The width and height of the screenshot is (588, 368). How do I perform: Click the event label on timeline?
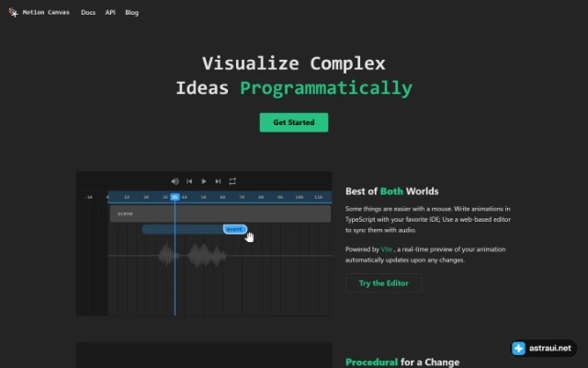coord(235,229)
